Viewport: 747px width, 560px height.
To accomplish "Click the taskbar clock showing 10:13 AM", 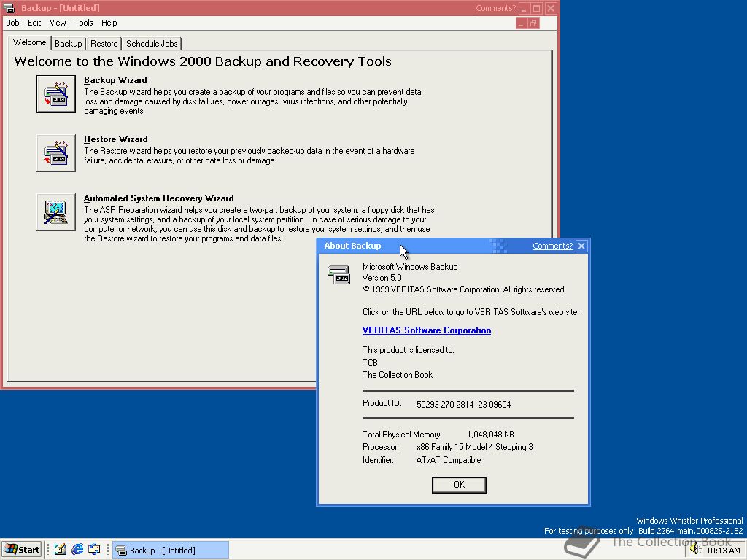I will point(723,551).
